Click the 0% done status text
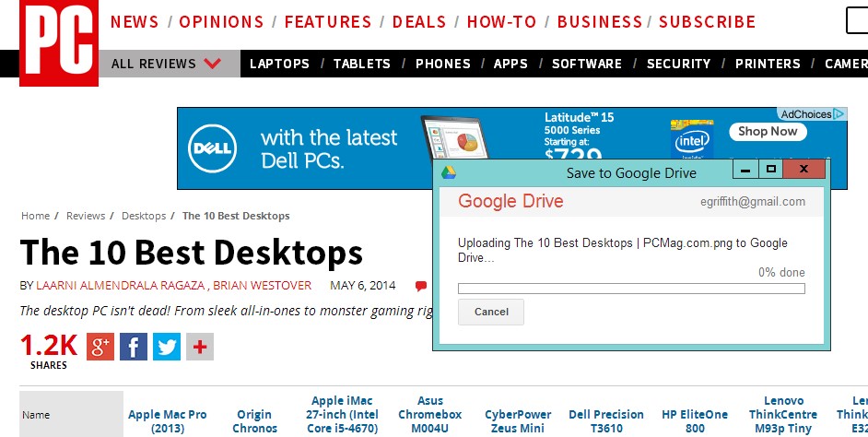The width and height of the screenshot is (868, 437). point(781,273)
